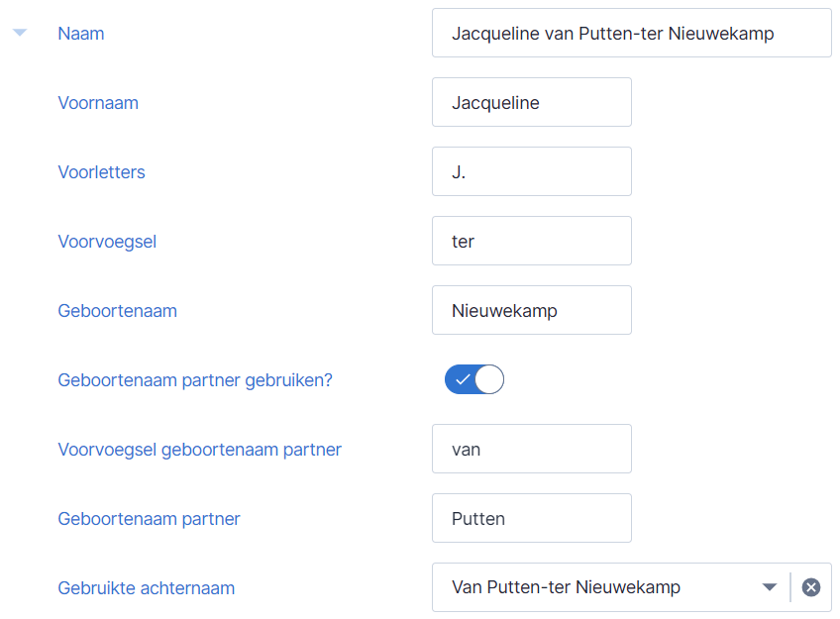Click the Voorvoegsel geboortenaam partner label
840x619 pixels.
tap(199, 450)
